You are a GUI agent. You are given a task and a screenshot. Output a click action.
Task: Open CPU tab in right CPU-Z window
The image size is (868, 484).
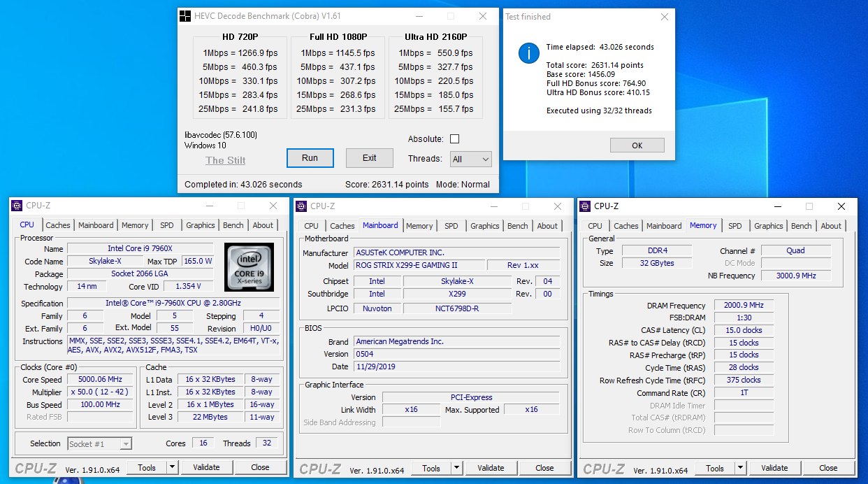tap(595, 226)
